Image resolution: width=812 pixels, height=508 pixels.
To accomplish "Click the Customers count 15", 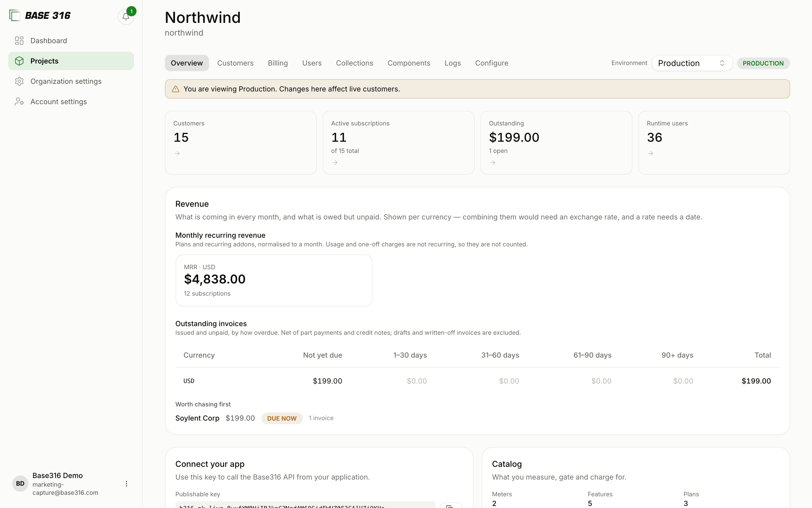I will (x=181, y=137).
